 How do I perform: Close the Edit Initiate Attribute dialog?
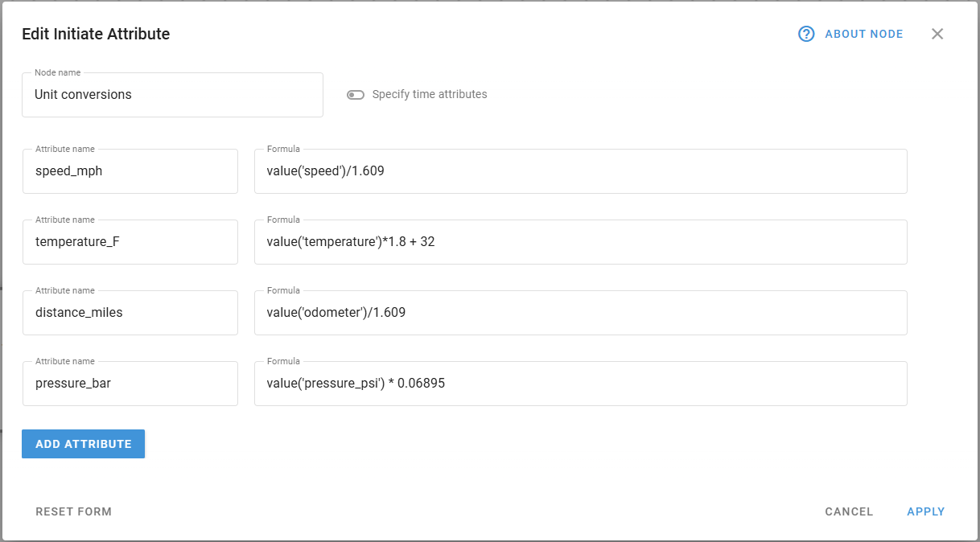coord(937,34)
